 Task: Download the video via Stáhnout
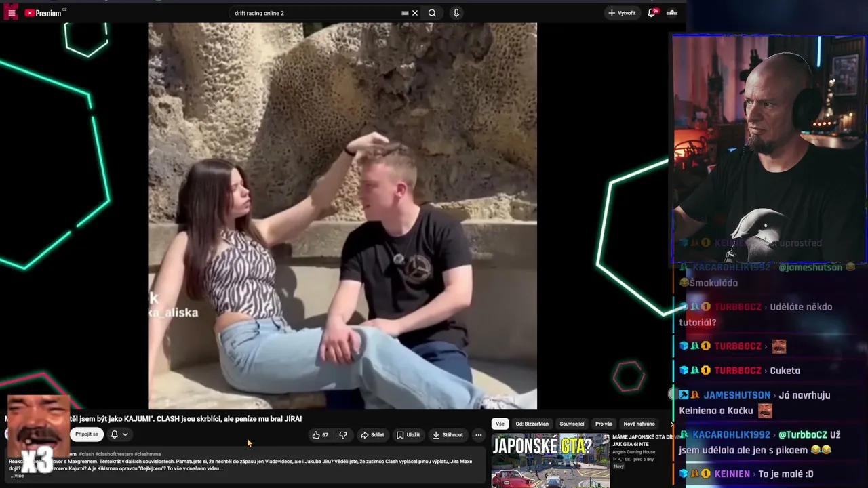(x=448, y=435)
